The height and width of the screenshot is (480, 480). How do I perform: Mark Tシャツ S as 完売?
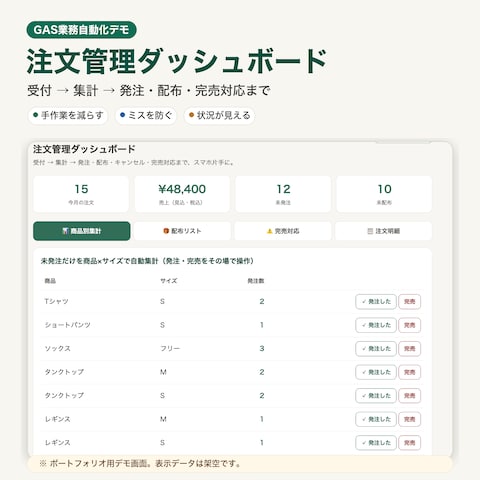(x=410, y=302)
